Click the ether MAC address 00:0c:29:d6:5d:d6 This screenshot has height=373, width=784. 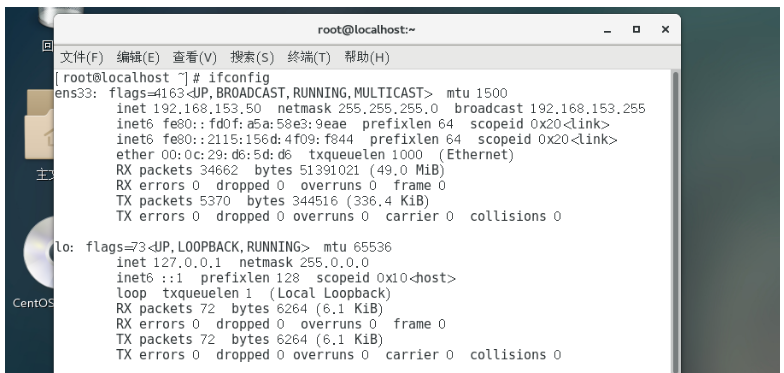(226, 154)
